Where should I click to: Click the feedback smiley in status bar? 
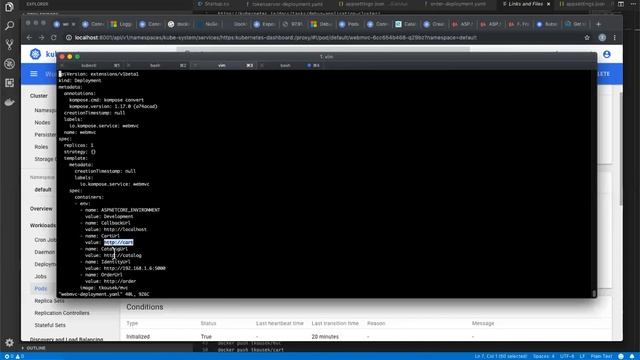click(x=621, y=356)
